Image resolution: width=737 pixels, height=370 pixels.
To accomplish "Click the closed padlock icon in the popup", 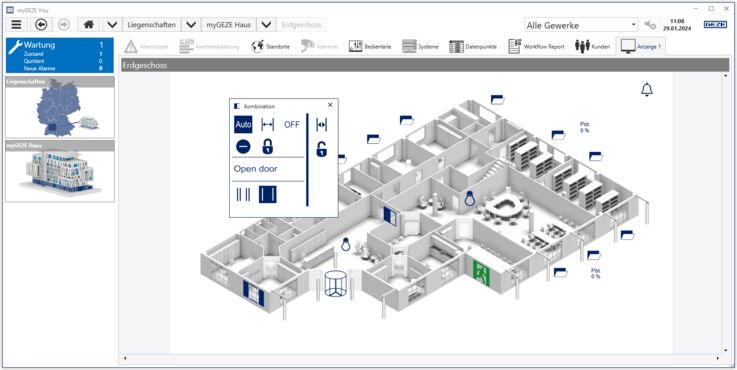I will 267,146.
